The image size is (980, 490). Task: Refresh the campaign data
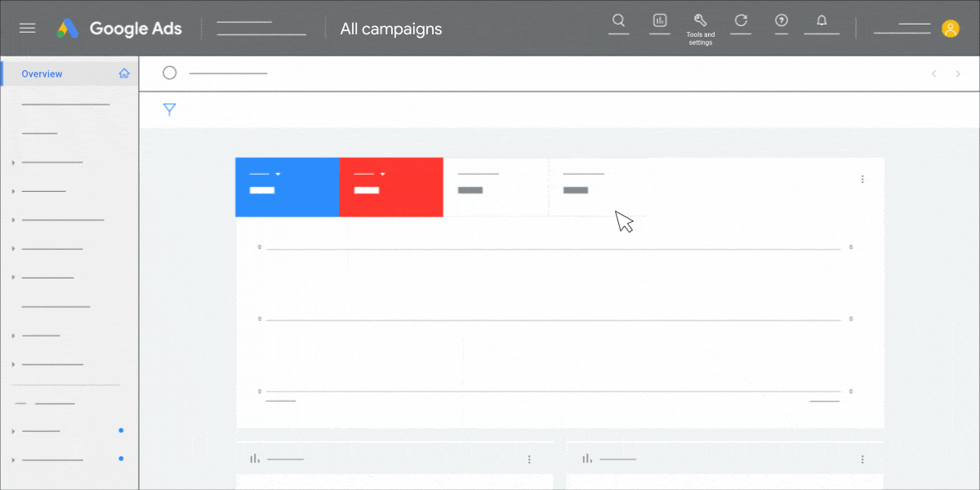741,20
